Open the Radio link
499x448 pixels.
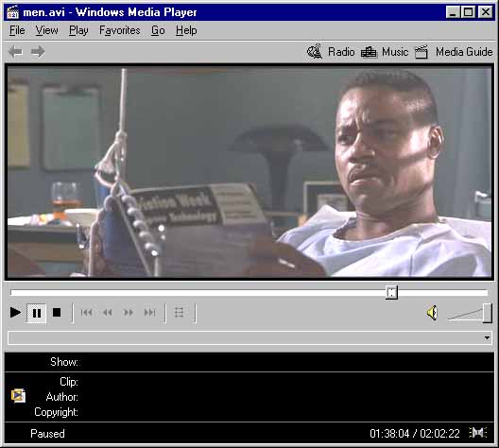(x=341, y=52)
